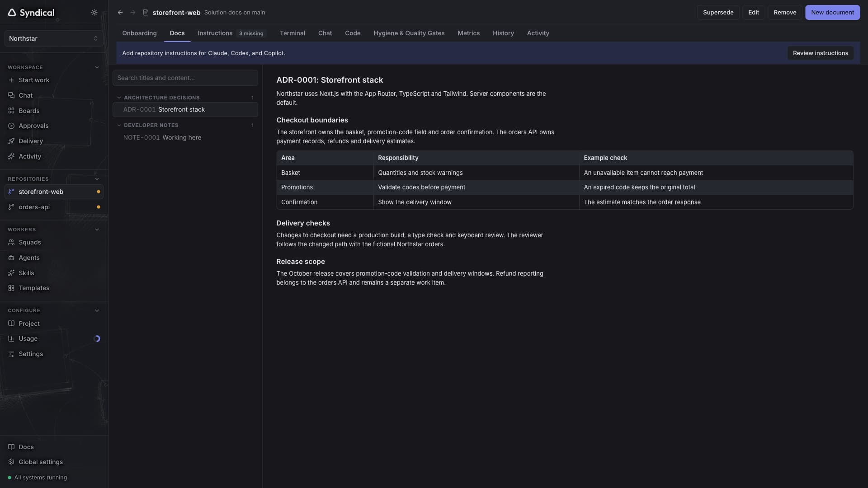Screen dimensions: 868x488
Task: Open the Metrics tab
Action: tap(468, 33)
